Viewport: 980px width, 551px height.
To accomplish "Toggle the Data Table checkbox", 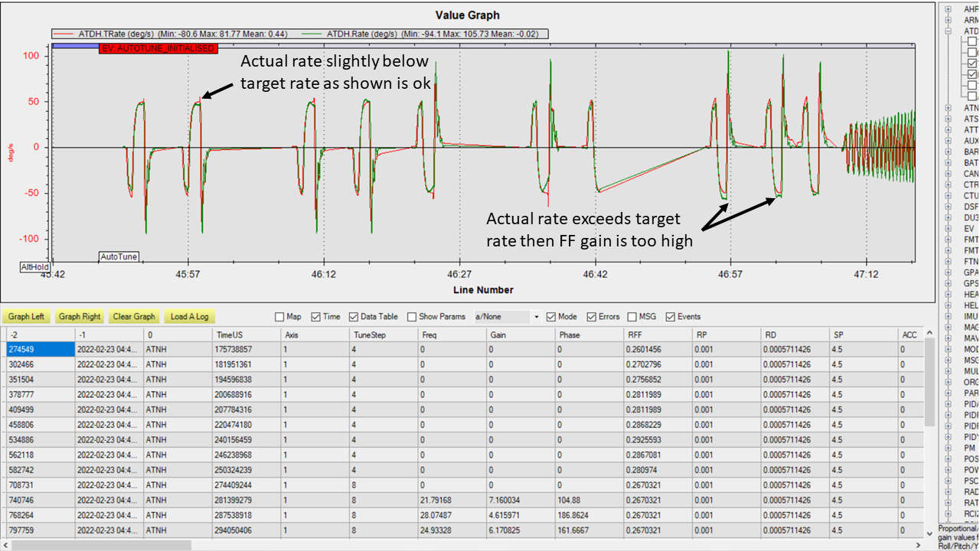I will 354,317.
